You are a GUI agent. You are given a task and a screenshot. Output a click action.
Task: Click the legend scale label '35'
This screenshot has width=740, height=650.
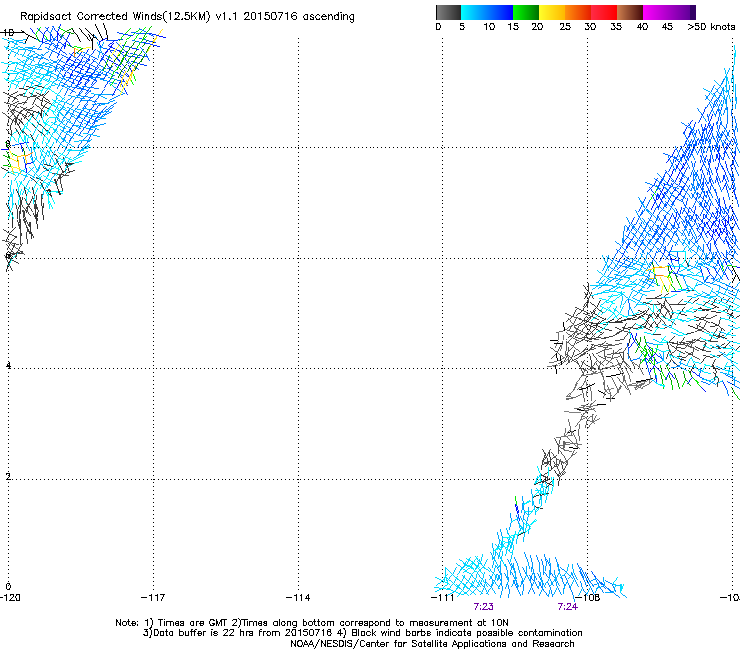pos(616,27)
